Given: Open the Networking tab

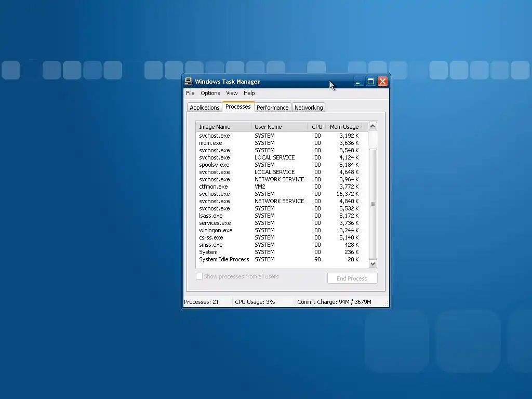Looking at the screenshot, I should [x=309, y=108].
